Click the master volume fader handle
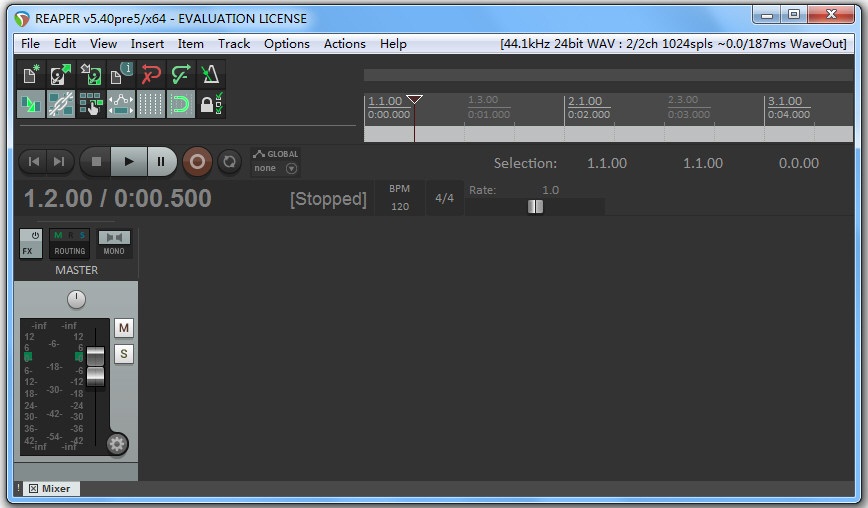 [x=95, y=366]
